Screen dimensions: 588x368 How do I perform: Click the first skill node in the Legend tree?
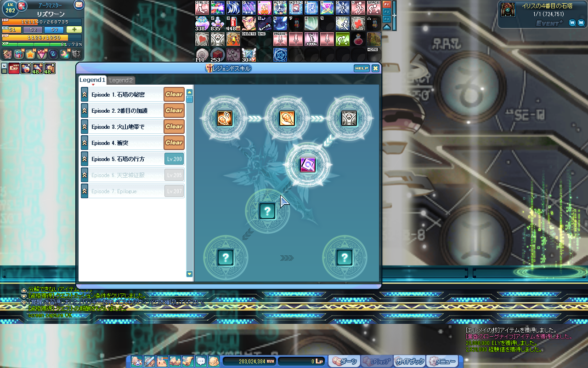(225, 118)
